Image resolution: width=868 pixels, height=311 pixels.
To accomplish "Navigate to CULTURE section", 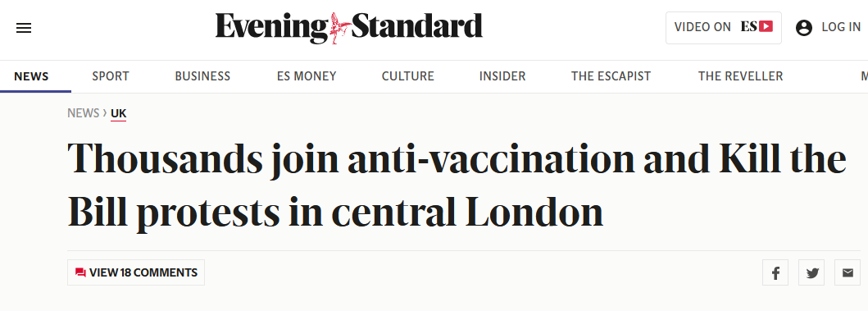I will (x=408, y=76).
